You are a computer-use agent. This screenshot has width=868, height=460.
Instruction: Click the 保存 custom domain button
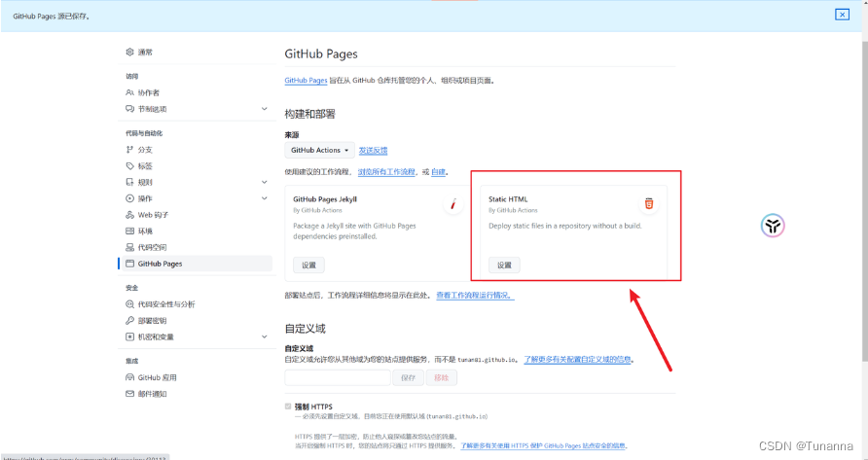(408, 378)
